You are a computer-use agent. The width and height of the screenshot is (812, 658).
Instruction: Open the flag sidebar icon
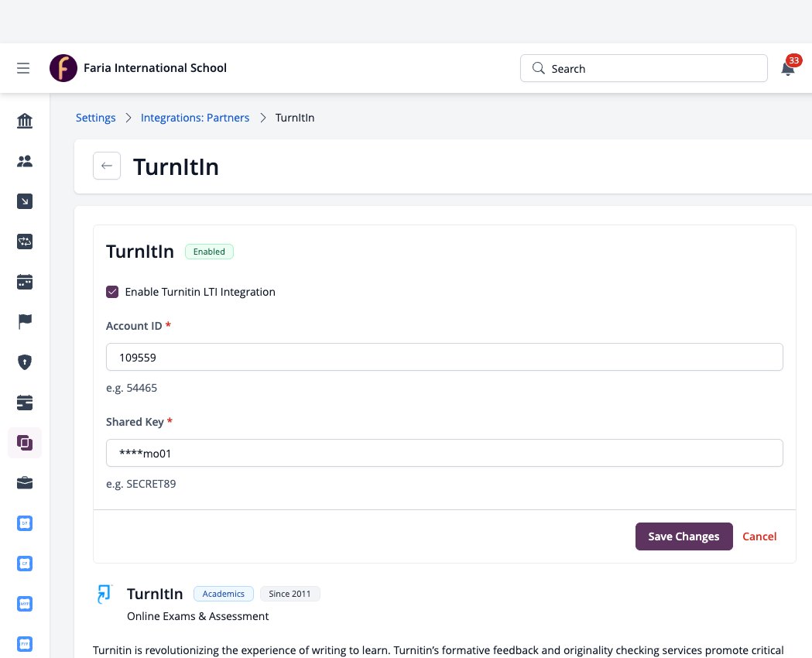(25, 321)
